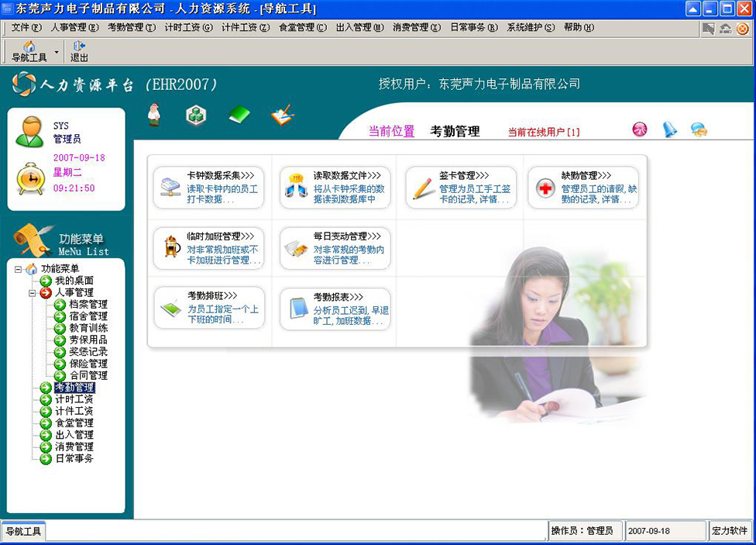Click the blue bell notification icon

669,130
